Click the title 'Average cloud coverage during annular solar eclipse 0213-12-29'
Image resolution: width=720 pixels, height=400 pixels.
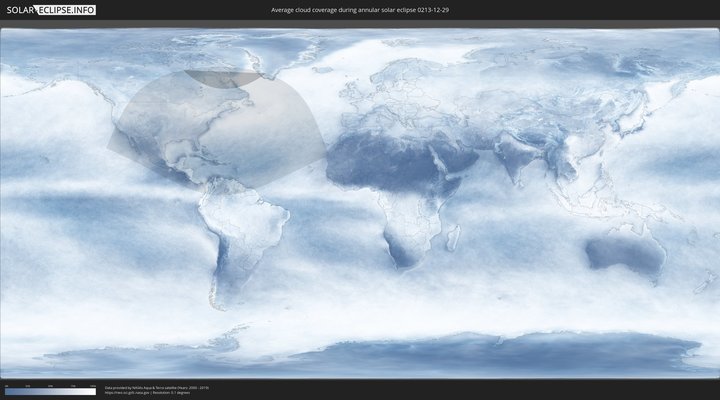(x=360, y=10)
